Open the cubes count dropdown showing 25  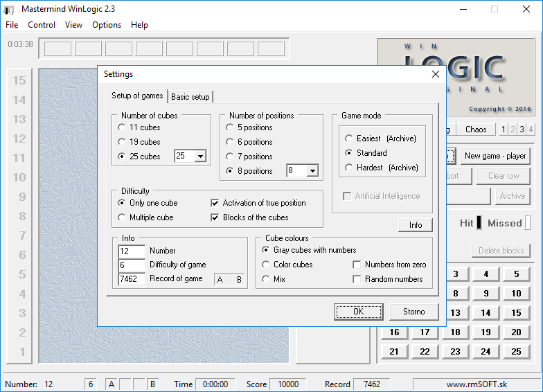click(200, 157)
